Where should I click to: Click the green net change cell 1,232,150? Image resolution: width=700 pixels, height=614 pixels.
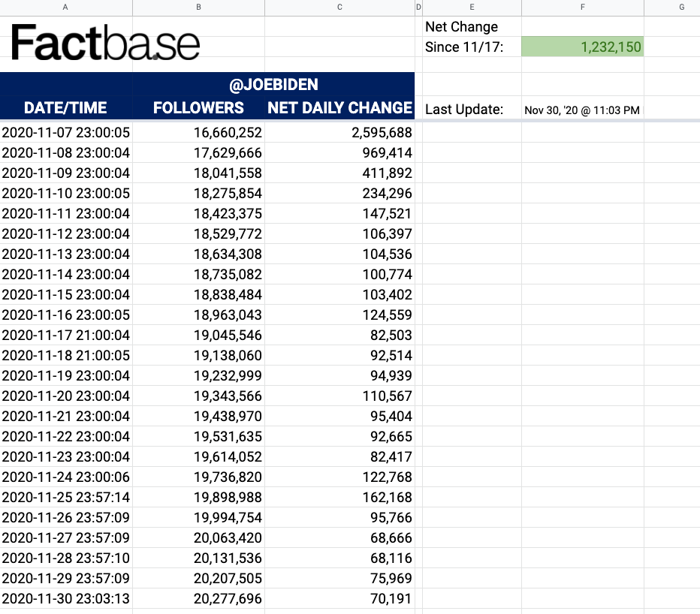583,47
